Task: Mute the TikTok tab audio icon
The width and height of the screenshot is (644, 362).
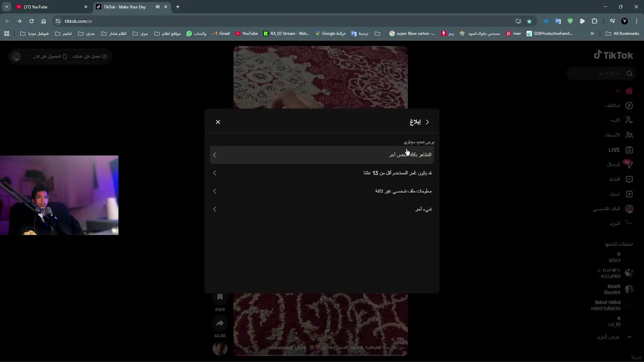Action: pyautogui.click(x=157, y=7)
